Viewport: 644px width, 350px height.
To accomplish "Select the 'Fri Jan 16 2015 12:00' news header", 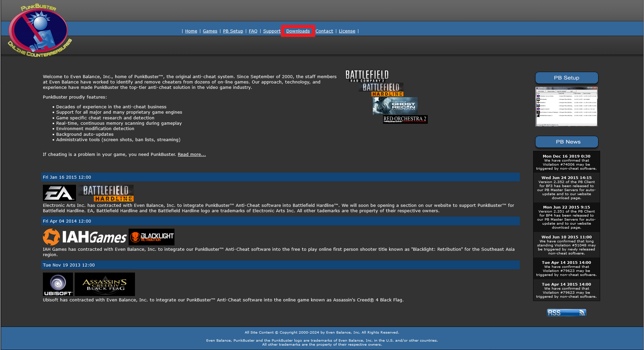I will pos(281,177).
